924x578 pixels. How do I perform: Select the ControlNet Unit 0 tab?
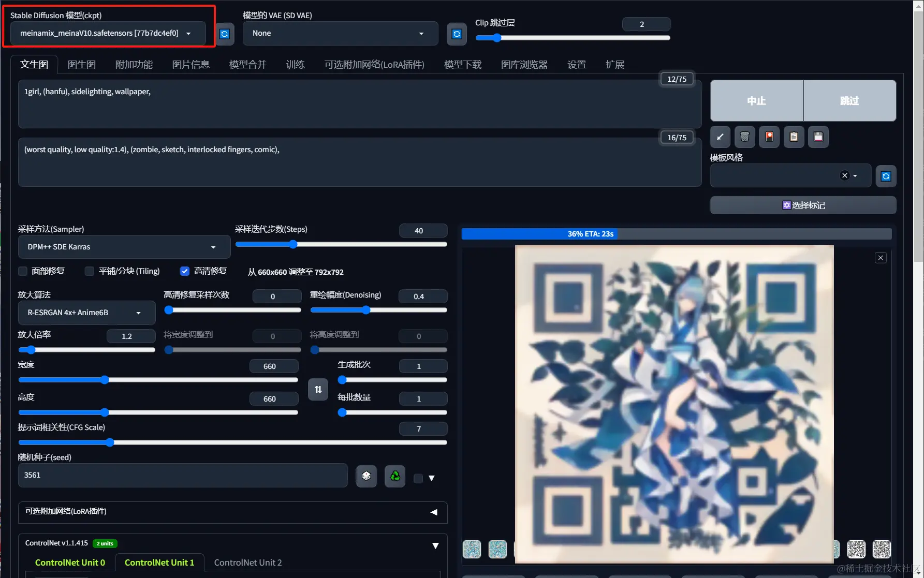click(x=70, y=562)
